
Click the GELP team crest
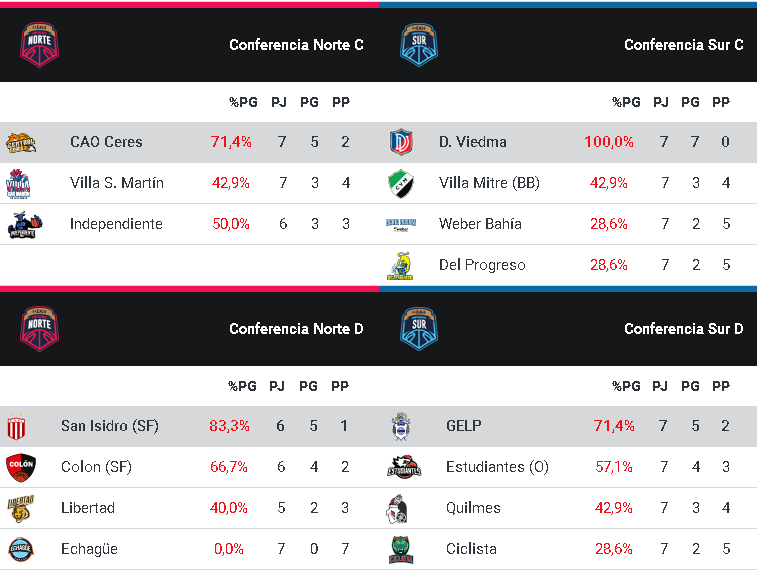tap(400, 427)
